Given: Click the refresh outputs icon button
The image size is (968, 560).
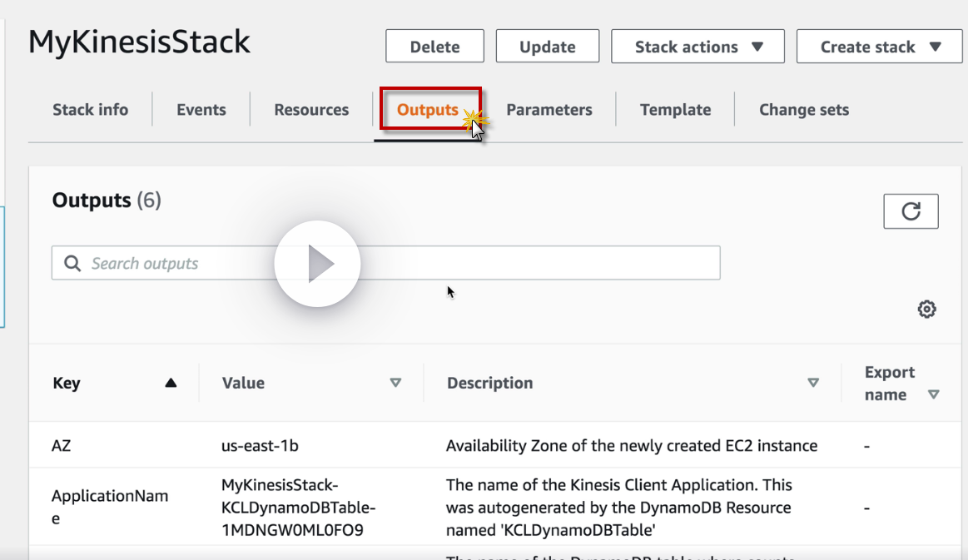Looking at the screenshot, I should (x=911, y=211).
